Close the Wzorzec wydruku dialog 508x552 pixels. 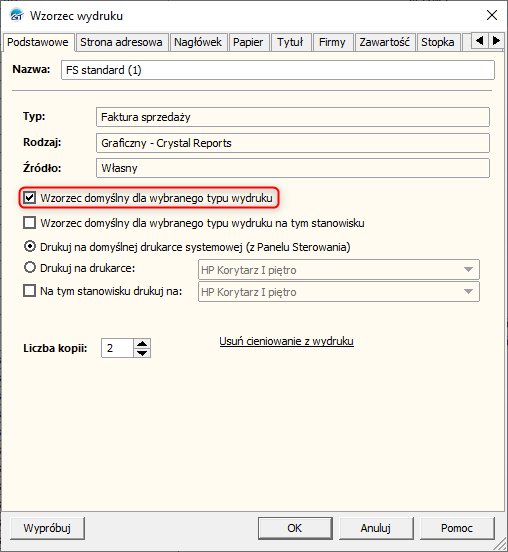[x=491, y=15]
